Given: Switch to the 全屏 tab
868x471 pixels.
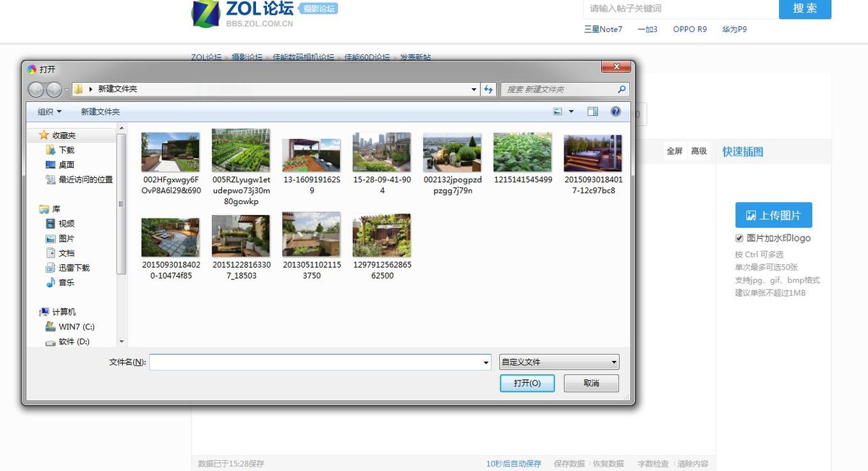Looking at the screenshot, I should pos(674,151).
